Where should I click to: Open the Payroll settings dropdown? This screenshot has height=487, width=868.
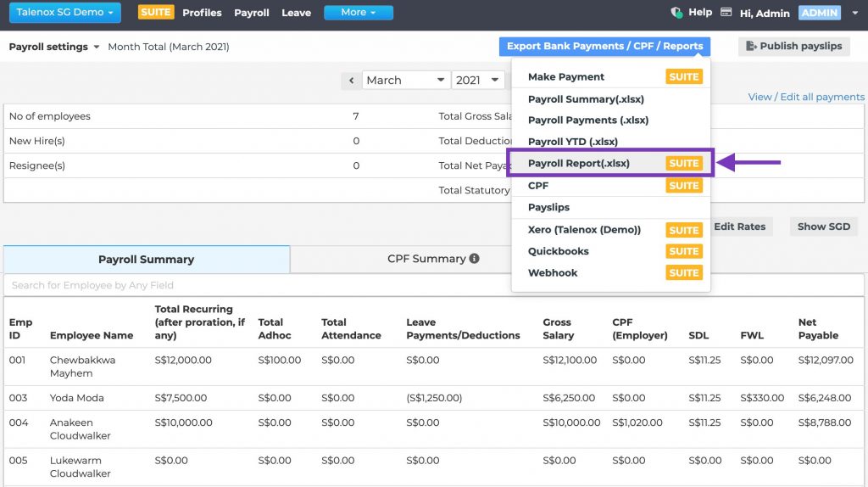tap(53, 47)
